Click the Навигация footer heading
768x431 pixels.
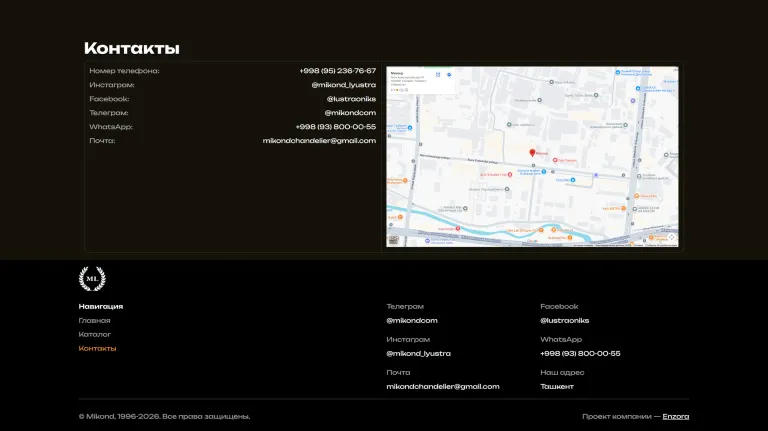[101, 307]
